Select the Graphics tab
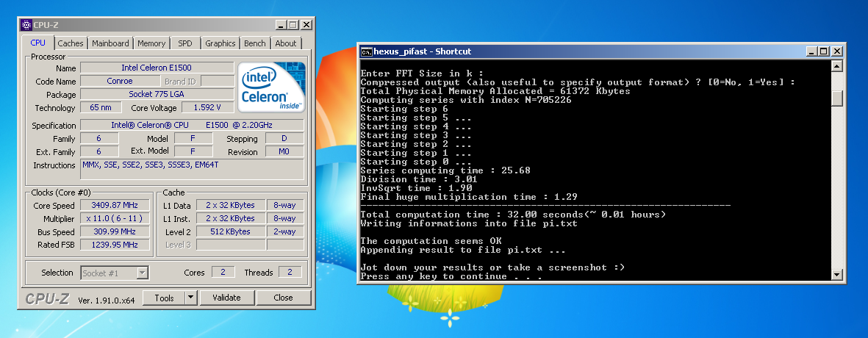The image size is (868, 338). (220, 43)
